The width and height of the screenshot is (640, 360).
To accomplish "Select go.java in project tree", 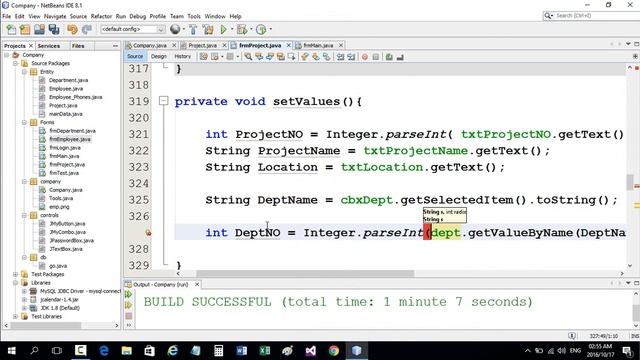I will tap(58, 266).
